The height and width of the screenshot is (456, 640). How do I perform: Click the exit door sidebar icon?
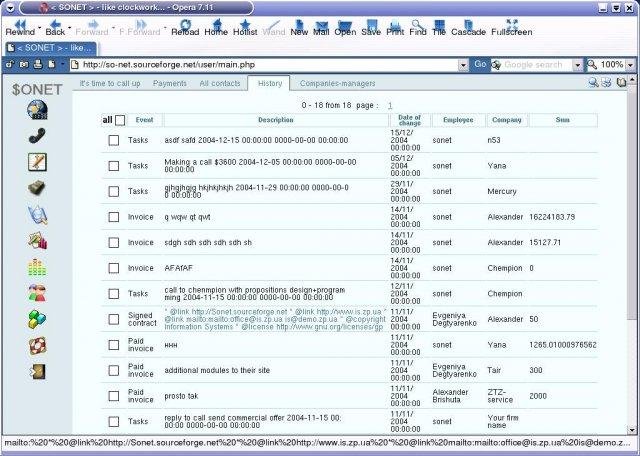pos(37,371)
